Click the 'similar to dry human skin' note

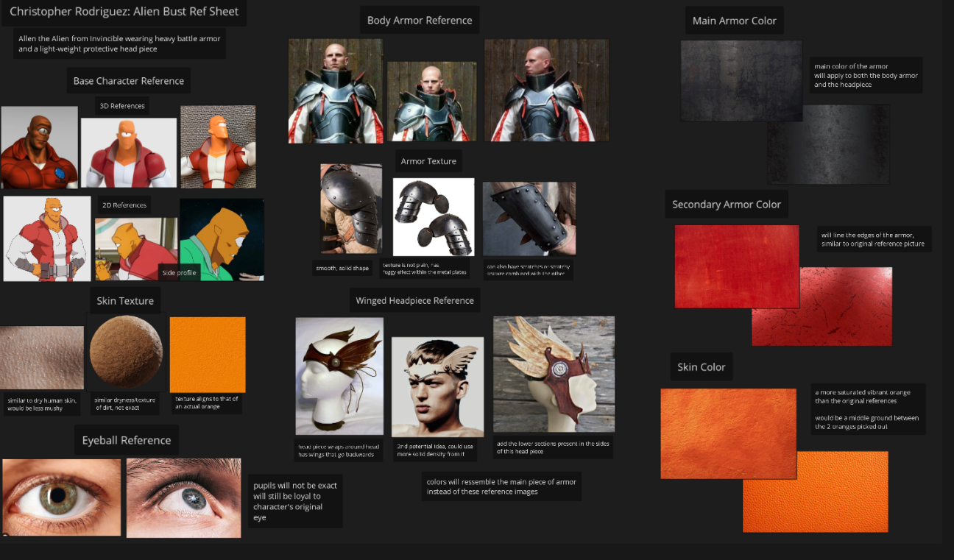(x=42, y=405)
